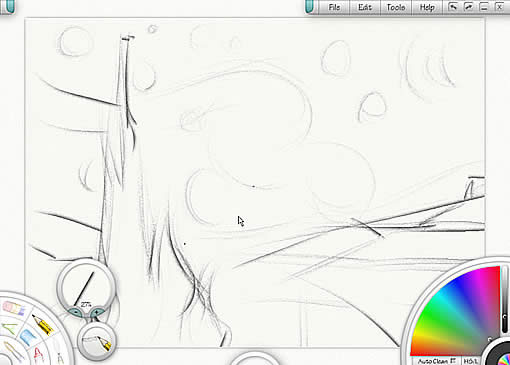Click the tool size preview circle showing 27%
Viewport: 510px width, 365px height.
[86, 286]
